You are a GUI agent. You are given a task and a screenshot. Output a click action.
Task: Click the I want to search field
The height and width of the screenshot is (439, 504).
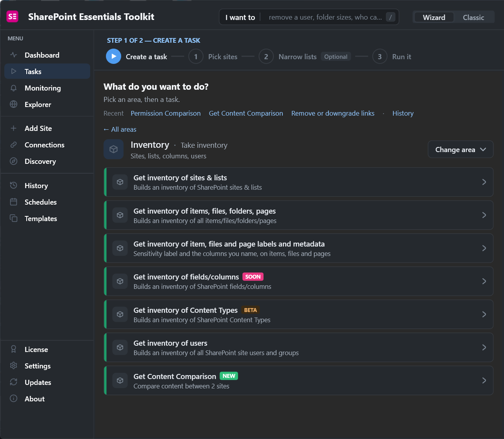[x=309, y=17]
